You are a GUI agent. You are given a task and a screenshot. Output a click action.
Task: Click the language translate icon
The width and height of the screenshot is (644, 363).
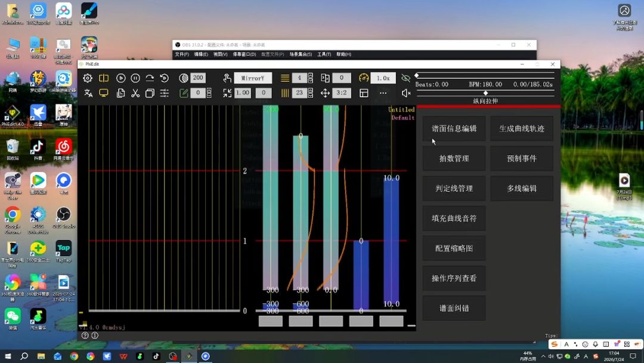pos(88,93)
